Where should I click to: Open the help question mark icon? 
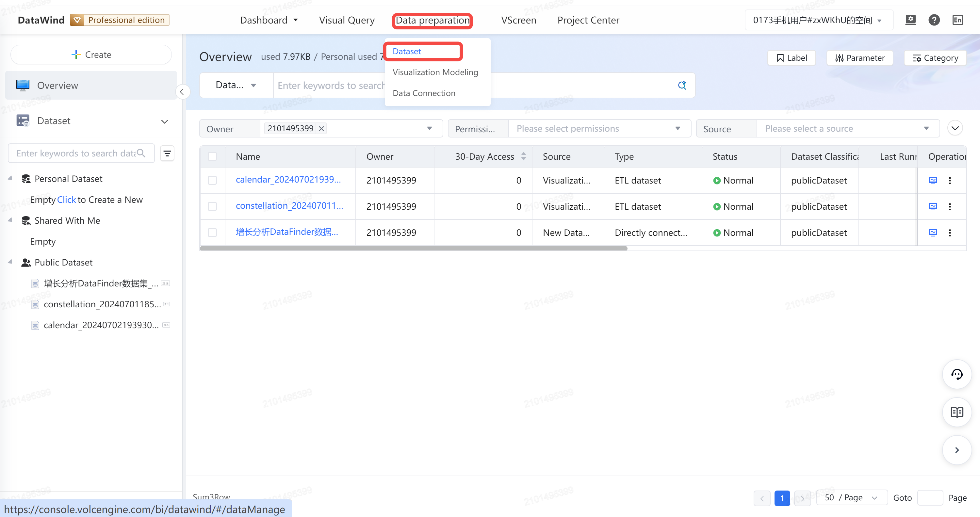coord(934,20)
